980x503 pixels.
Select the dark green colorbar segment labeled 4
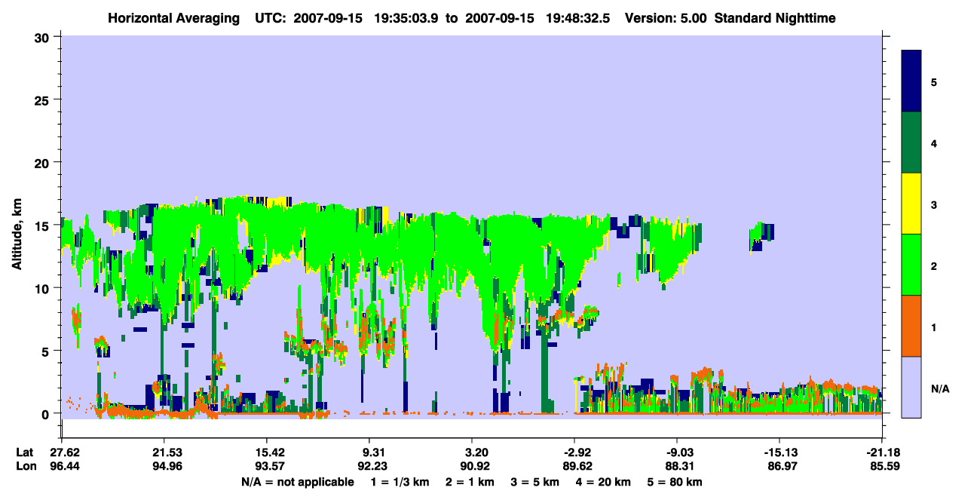point(911,143)
